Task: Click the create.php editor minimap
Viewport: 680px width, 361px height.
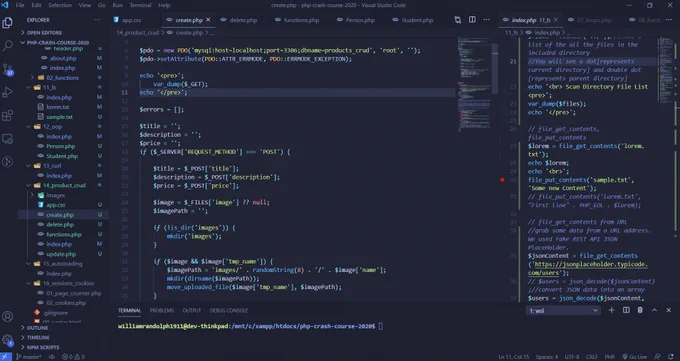Action: point(474,84)
